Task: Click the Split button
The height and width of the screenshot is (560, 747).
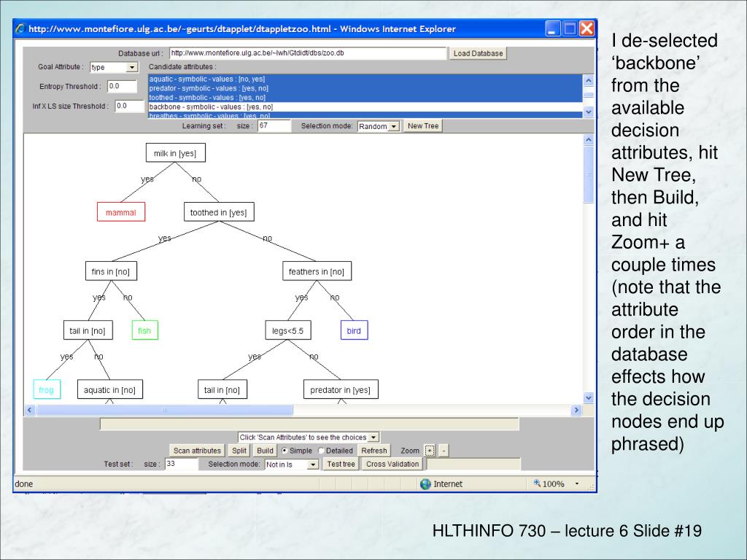Action: (x=239, y=451)
